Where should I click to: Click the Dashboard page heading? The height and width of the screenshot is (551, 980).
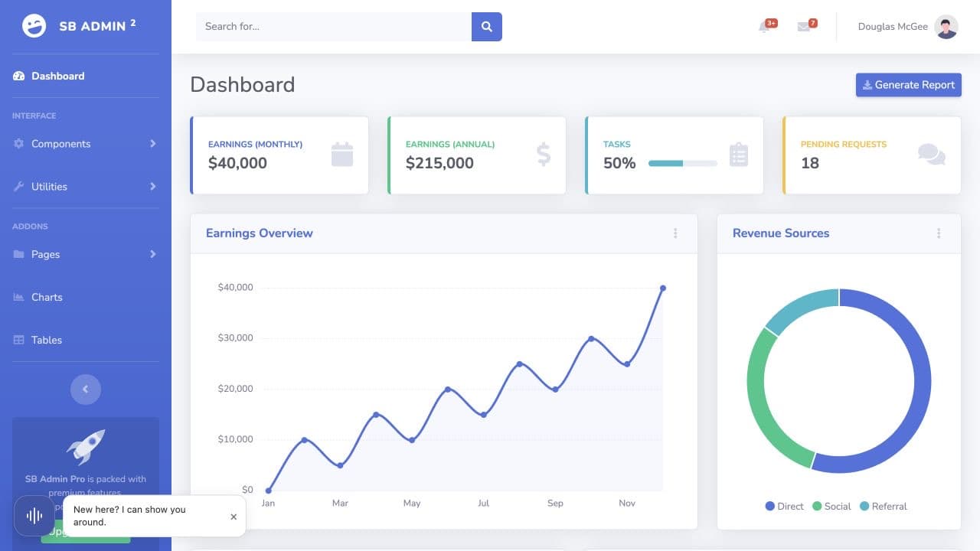click(x=243, y=84)
